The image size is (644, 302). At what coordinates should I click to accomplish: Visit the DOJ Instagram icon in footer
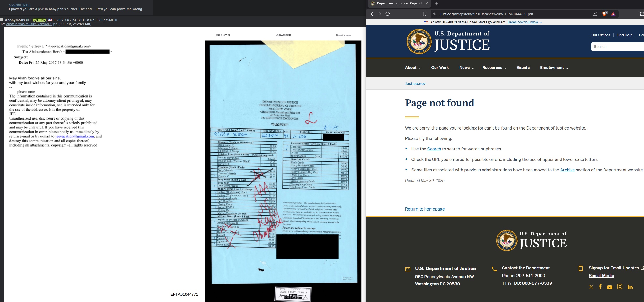(x=620, y=287)
